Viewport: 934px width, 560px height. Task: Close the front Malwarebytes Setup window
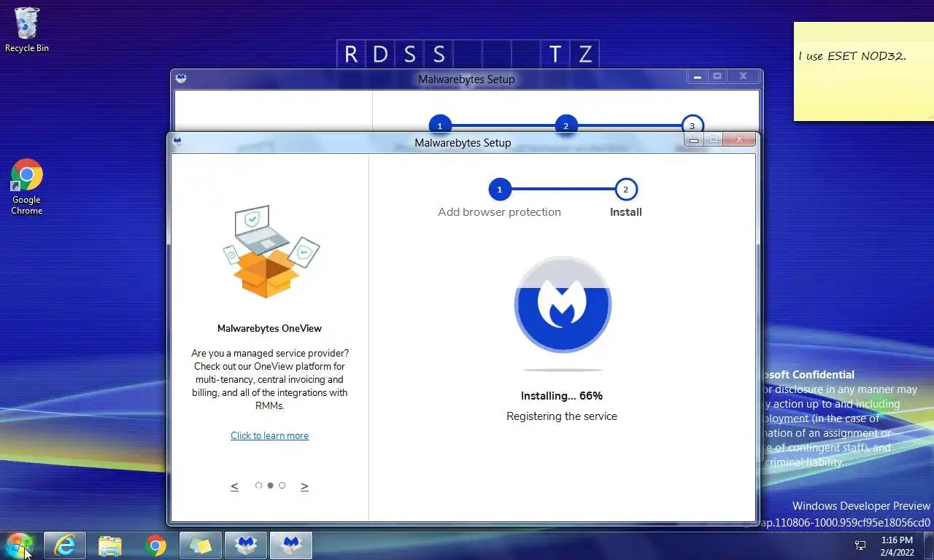(x=740, y=140)
